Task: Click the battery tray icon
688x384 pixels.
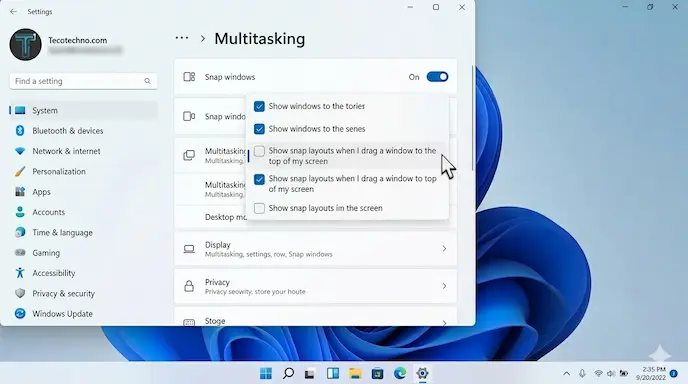Action: point(624,373)
